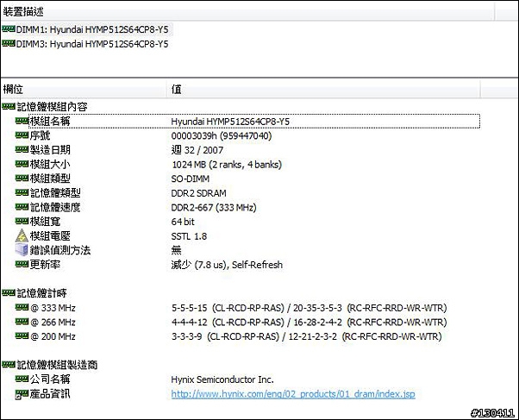Select the 記憶體模組內容 group heading
The width and height of the screenshot is (519, 420).
52,107
